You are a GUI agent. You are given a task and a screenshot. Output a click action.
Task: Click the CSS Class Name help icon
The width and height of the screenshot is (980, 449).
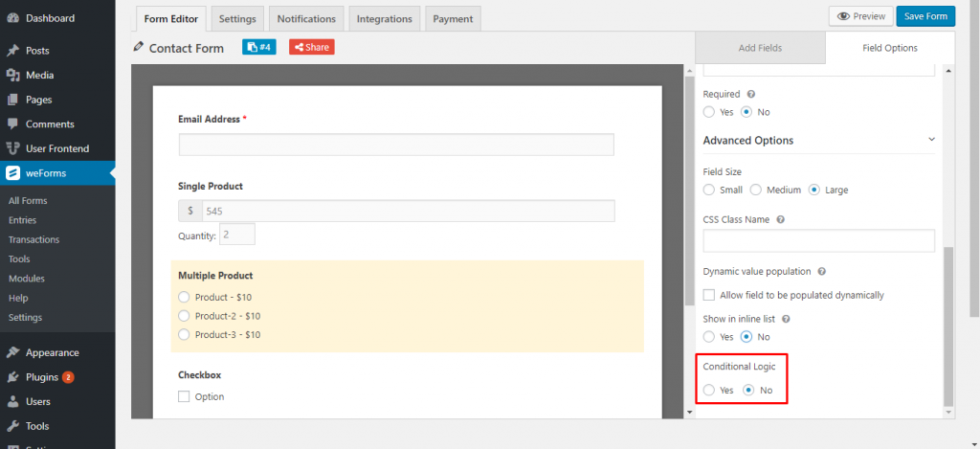781,219
